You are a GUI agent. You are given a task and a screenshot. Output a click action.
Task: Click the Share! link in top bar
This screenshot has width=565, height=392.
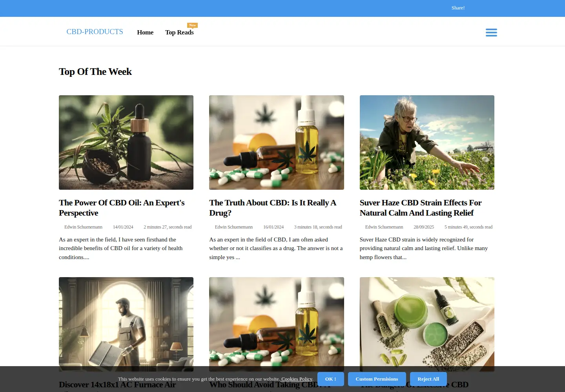[x=458, y=8]
